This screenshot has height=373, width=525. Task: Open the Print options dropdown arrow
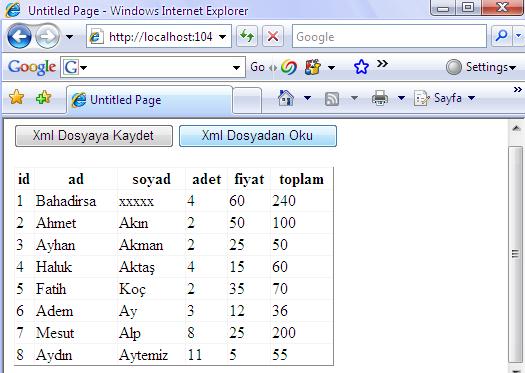(x=401, y=98)
